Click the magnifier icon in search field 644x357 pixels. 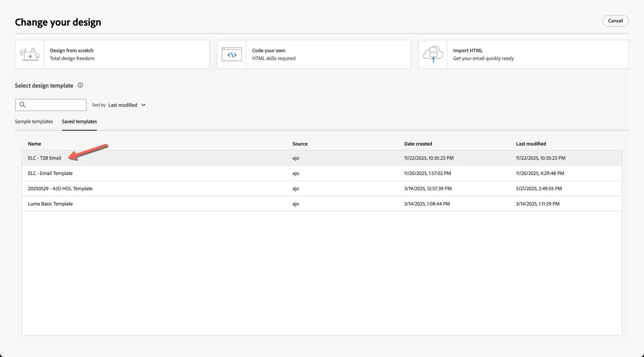pos(22,105)
